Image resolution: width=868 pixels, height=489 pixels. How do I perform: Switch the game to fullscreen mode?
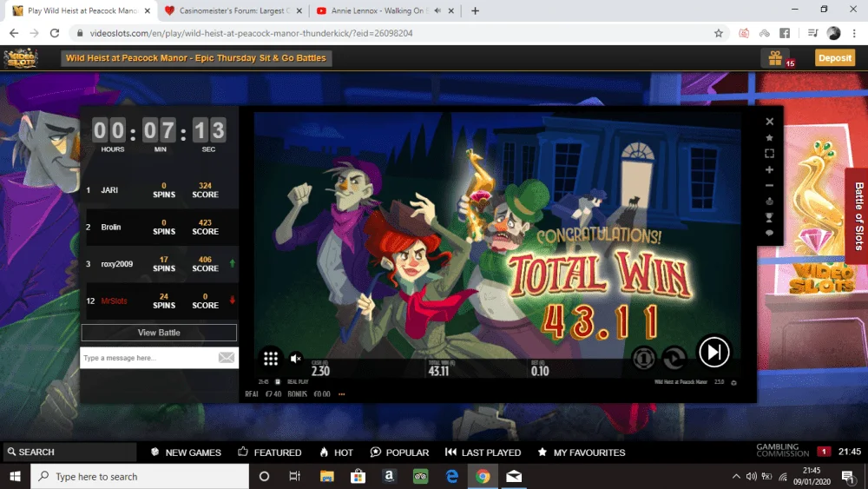(x=769, y=154)
